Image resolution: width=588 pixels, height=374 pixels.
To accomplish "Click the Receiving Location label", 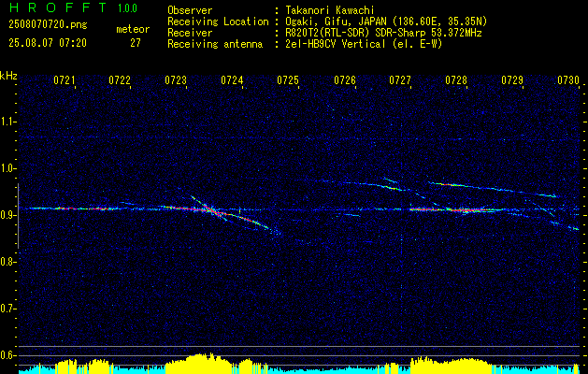I will [218, 22].
